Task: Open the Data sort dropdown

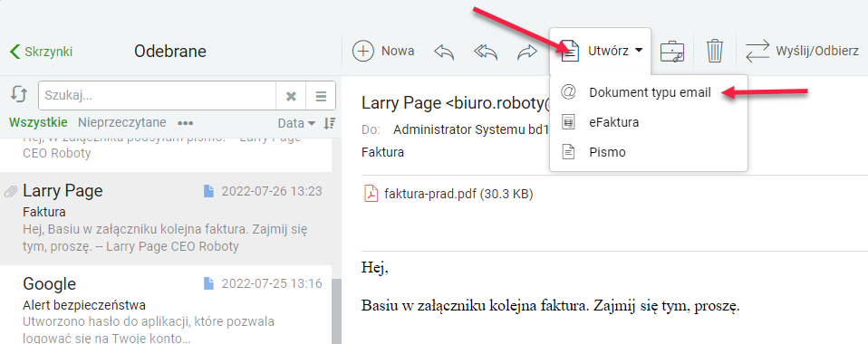Action: point(296,123)
